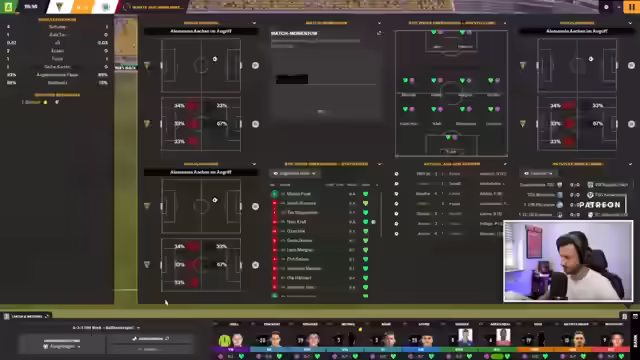Select the goalkeeper card with green kit in lineup bar
This screenshot has height=360, width=640.
point(231,340)
